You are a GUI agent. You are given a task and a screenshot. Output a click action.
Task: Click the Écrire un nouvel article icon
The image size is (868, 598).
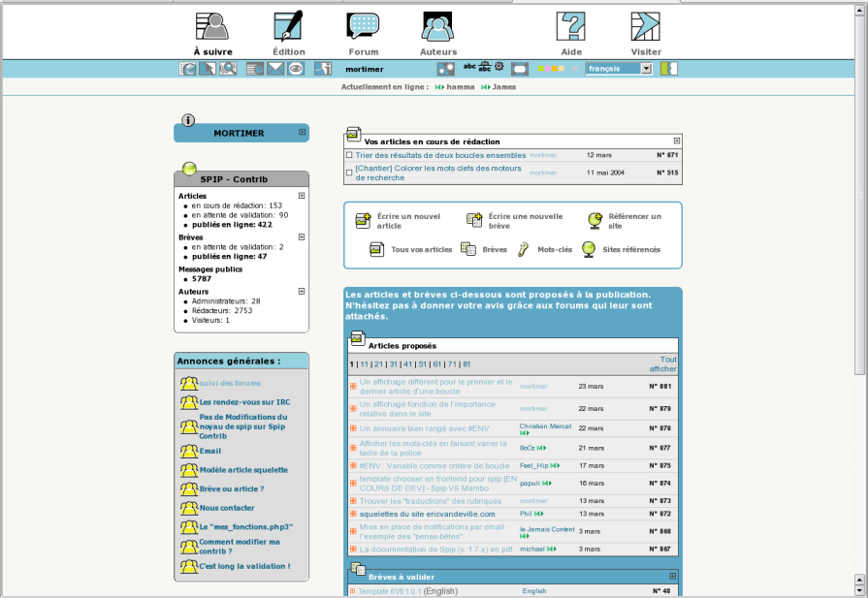pos(364,221)
